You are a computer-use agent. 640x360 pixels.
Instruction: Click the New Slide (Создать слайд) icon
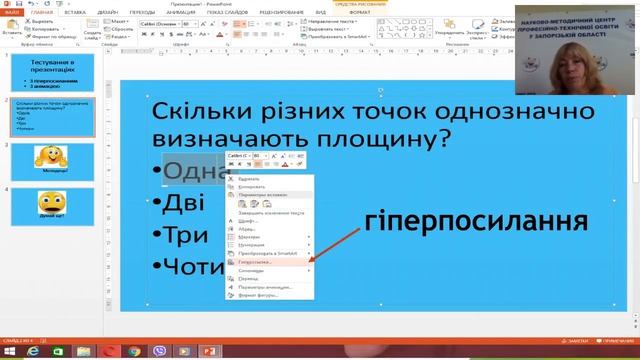(92, 24)
